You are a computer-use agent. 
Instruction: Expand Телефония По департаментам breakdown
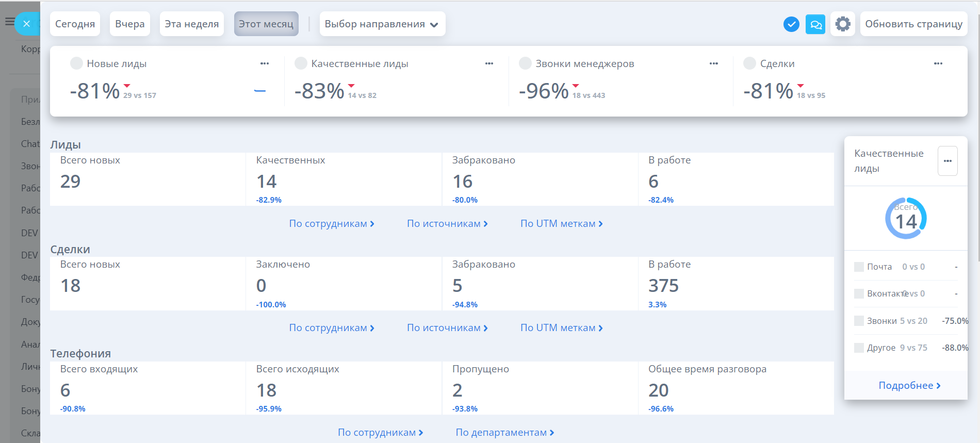click(x=504, y=433)
